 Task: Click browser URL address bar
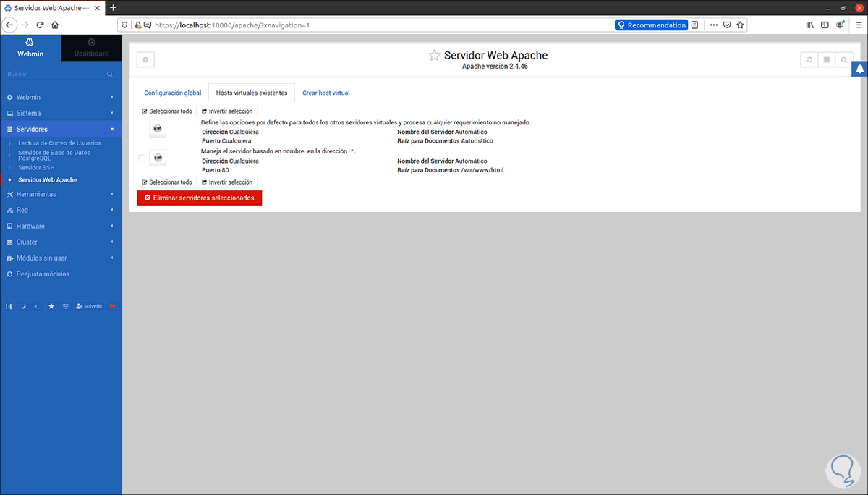coord(383,25)
